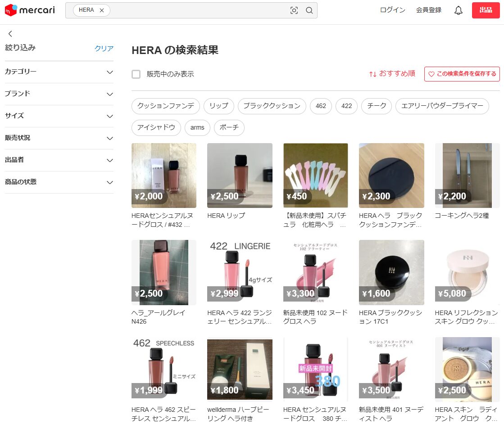Expand the 商品の状態 filter

[59, 182]
